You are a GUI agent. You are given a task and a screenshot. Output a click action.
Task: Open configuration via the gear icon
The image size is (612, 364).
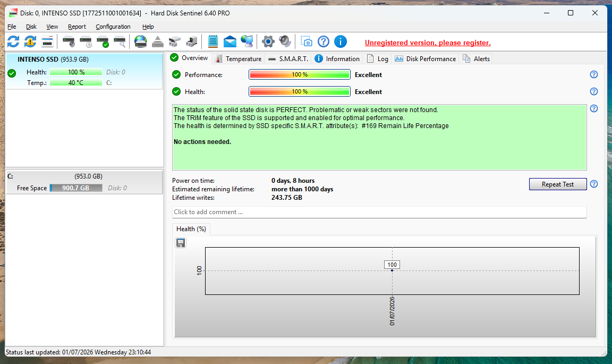point(268,41)
